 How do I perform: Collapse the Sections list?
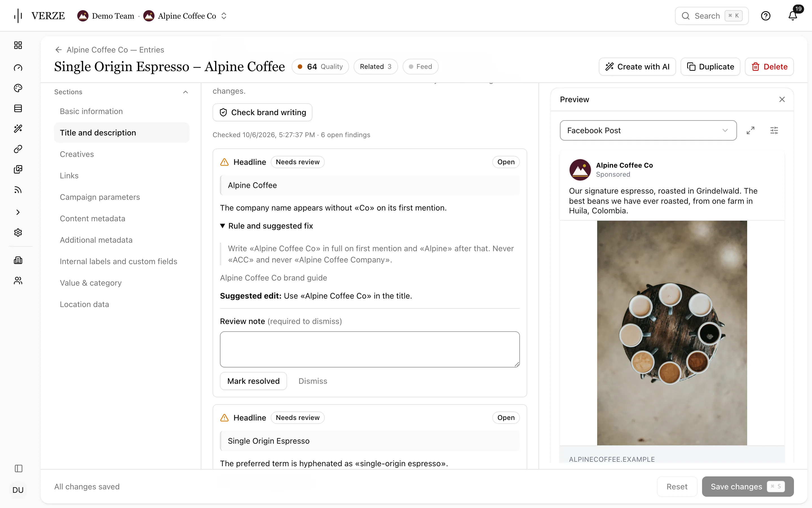point(185,92)
